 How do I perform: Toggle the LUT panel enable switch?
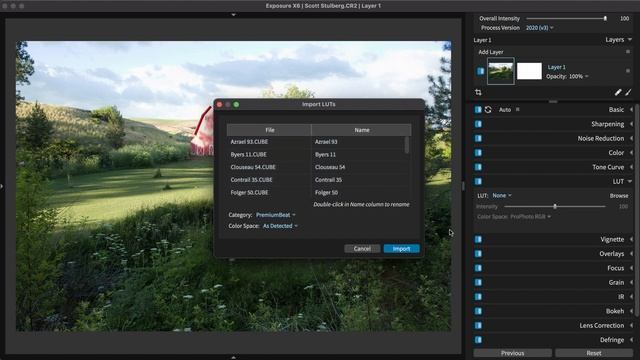(x=478, y=181)
